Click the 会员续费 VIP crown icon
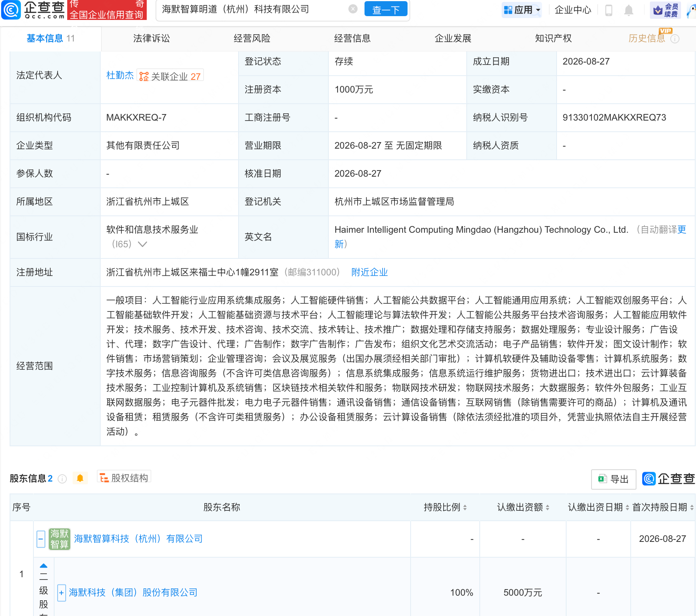 click(665, 10)
